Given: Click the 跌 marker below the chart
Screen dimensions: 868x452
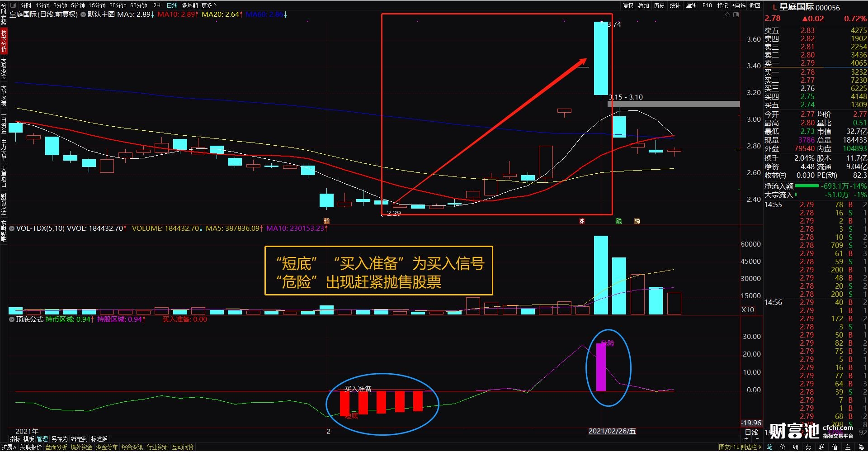Looking at the screenshot, I should [x=619, y=221].
